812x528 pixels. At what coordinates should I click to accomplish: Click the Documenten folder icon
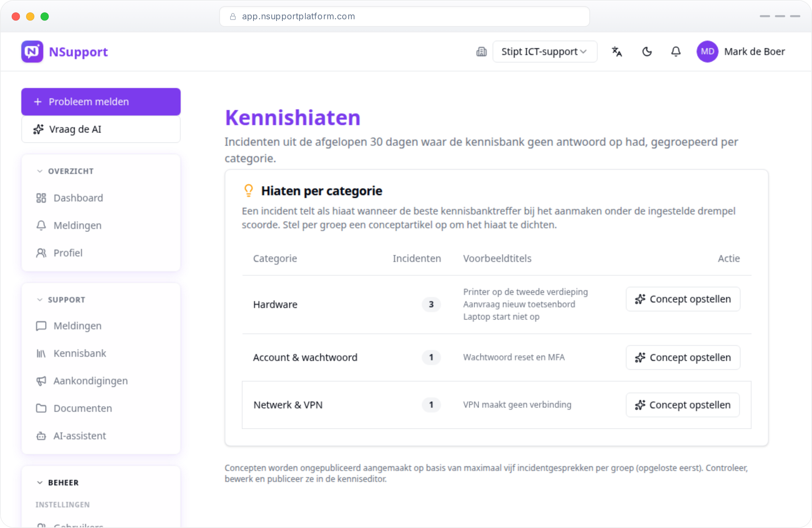(41, 408)
